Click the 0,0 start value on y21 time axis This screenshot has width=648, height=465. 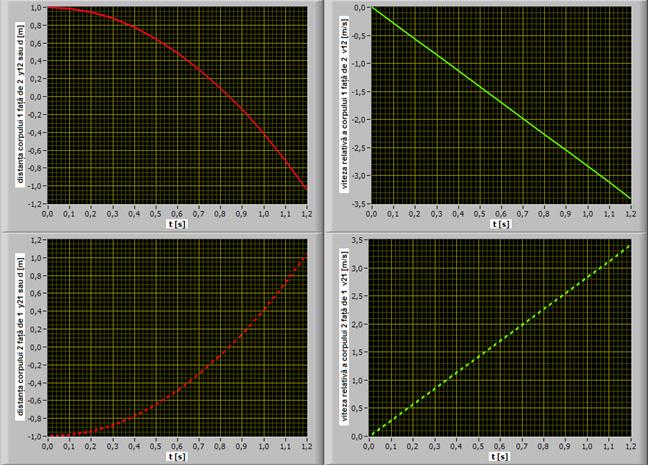pyautogui.click(x=47, y=445)
